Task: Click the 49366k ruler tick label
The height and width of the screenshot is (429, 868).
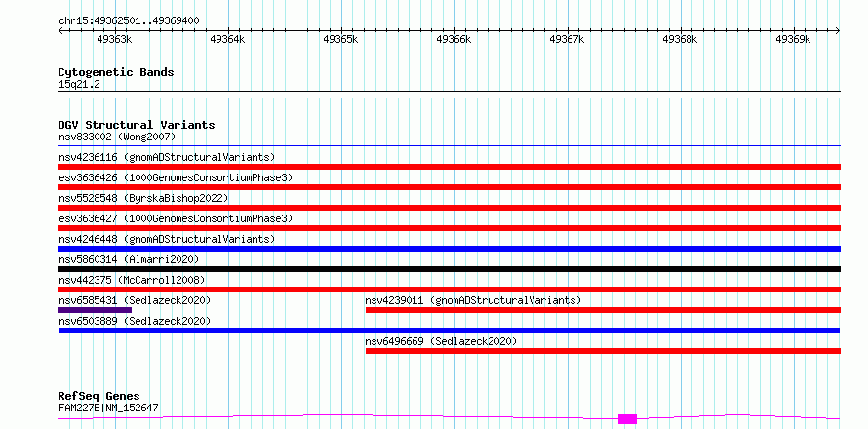Action: pyautogui.click(x=454, y=39)
